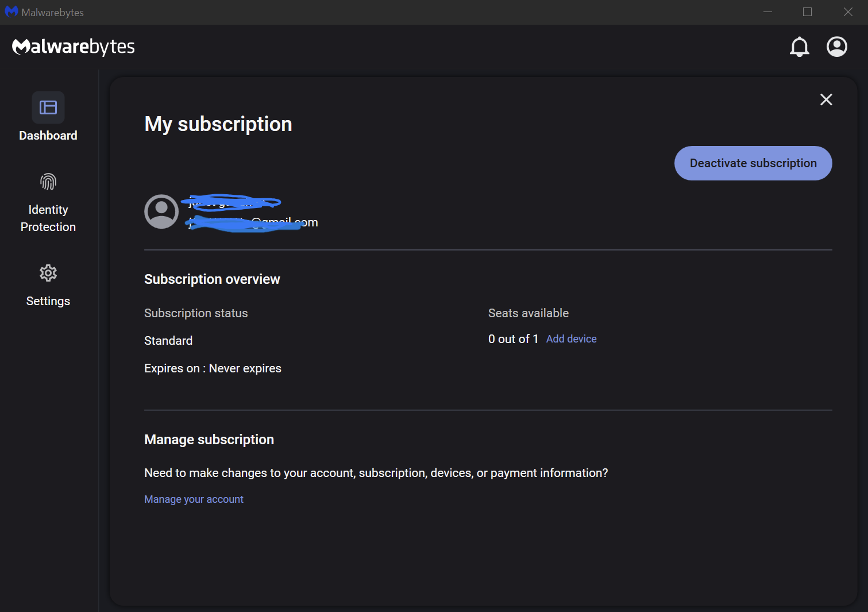Minimize the Malwarebytes window
The width and height of the screenshot is (868, 612).
tap(767, 12)
